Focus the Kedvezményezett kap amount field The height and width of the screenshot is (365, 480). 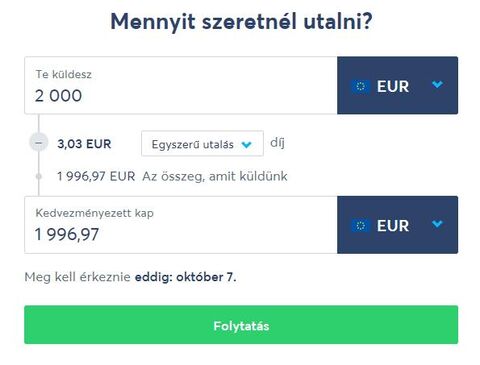181,225
